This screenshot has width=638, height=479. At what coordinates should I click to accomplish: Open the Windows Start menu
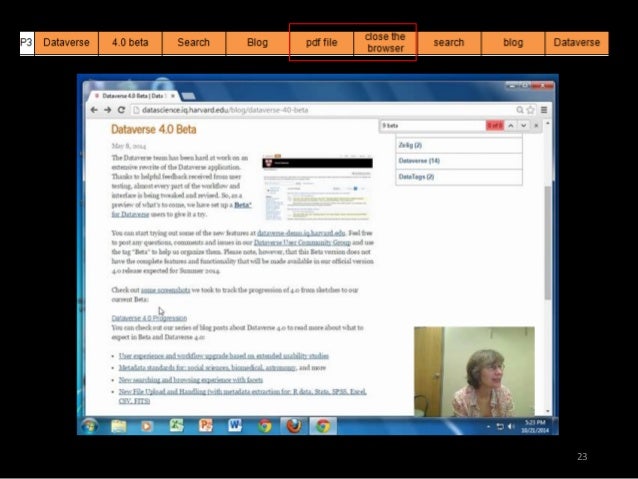tap(89, 426)
